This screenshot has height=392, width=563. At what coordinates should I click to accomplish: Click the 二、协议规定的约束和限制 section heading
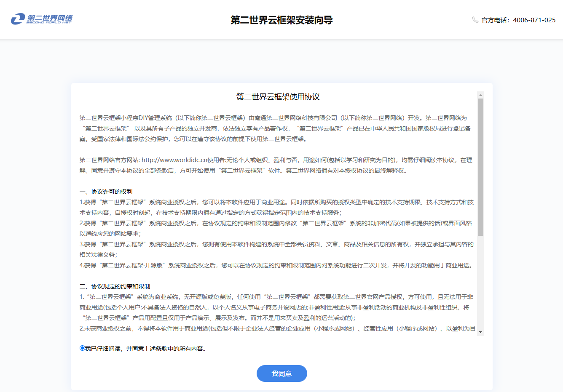tap(115, 286)
